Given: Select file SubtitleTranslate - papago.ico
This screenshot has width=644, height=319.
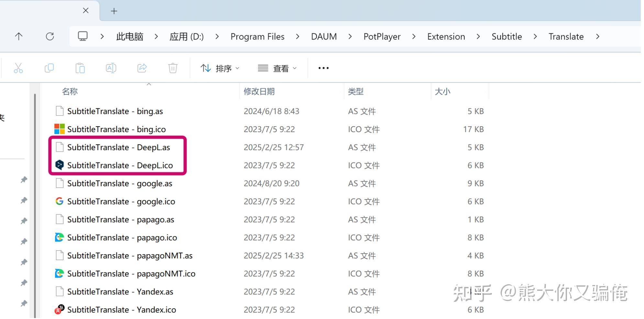Looking at the screenshot, I should tap(122, 238).
